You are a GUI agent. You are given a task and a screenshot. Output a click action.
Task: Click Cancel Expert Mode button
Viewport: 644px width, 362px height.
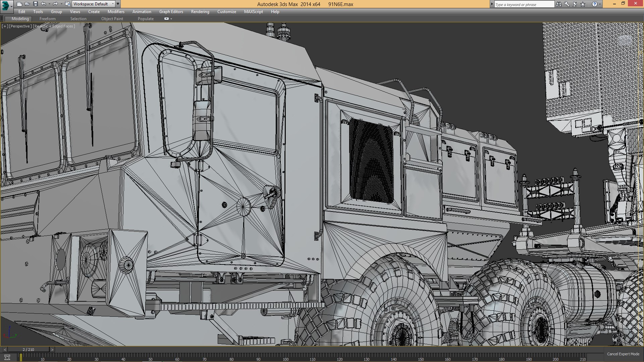[x=623, y=354]
